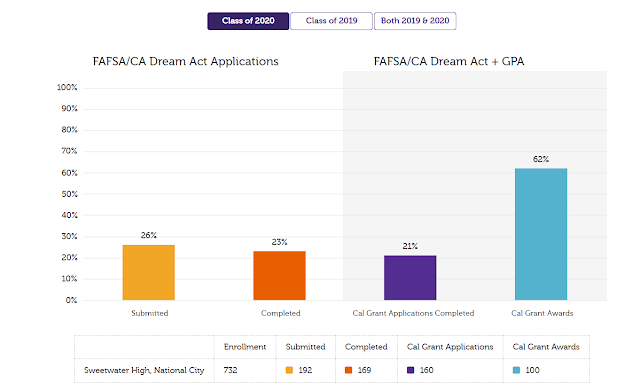This screenshot has height=391, width=640.
Task: Click the submitted value 192
Action: pyautogui.click(x=305, y=370)
